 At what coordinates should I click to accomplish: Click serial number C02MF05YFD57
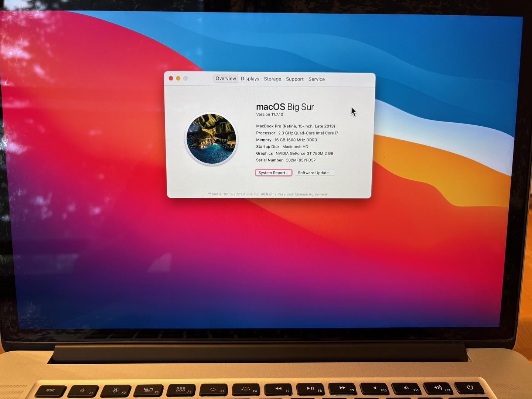[x=300, y=160]
